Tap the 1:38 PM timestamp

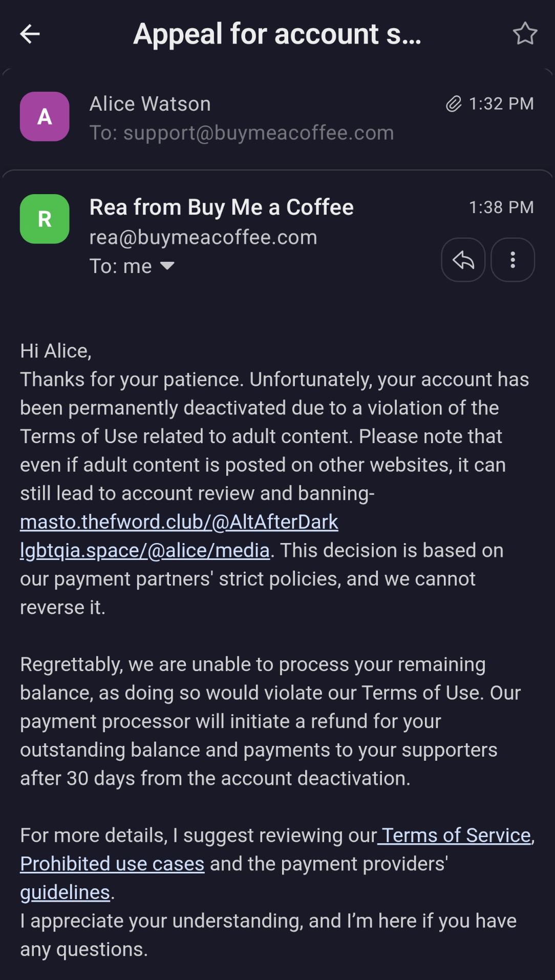pyautogui.click(x=501, y=207)
